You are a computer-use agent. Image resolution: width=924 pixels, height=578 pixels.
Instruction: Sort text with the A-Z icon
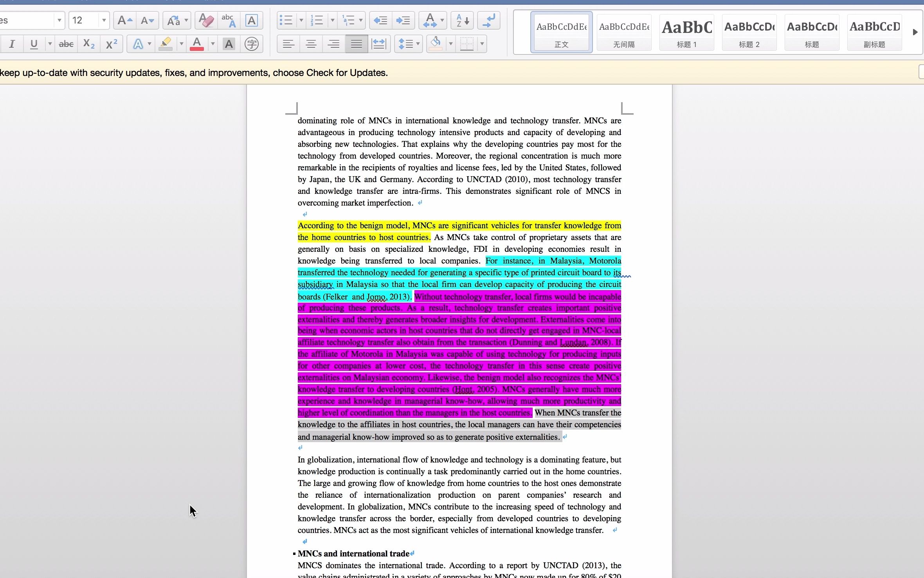pyautogui.click(x=462, y=20)
